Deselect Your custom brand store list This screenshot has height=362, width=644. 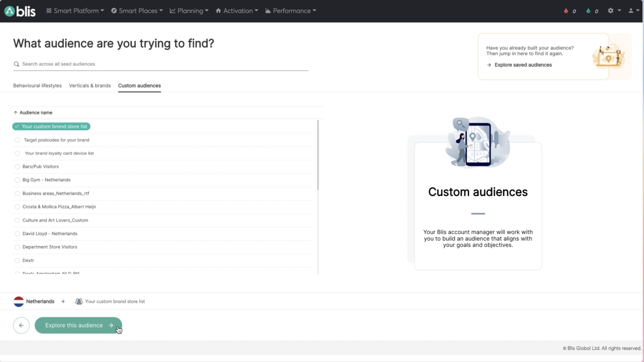(x=52, y=126)
